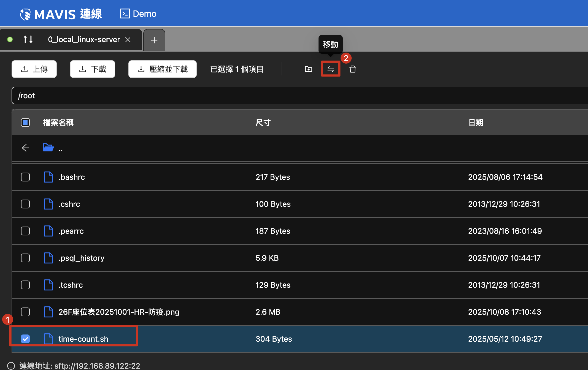Viewport: 588px width, 370px height.
Task: Click the MAVIS shield logo
Action: [25, 14]
